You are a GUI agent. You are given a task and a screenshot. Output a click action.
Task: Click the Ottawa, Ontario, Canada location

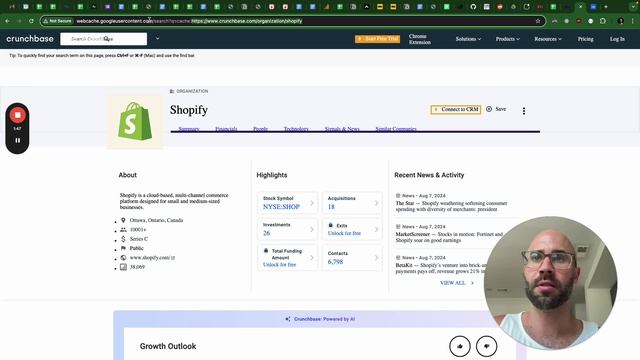156,220
